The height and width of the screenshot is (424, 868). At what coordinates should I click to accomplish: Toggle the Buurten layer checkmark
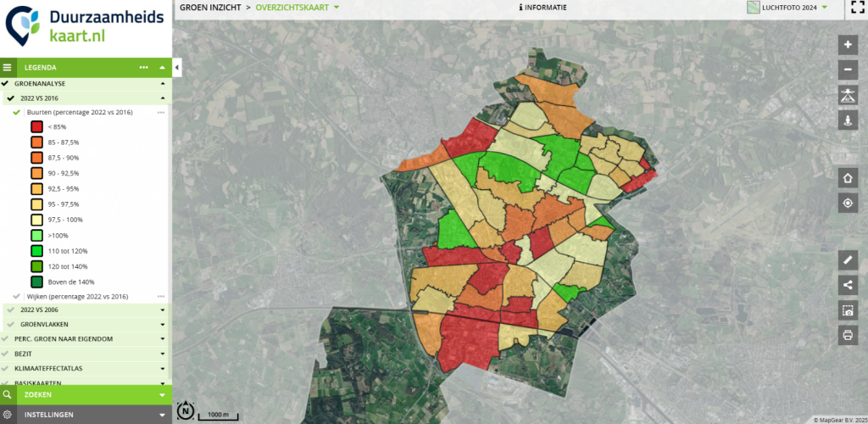coord(17,112)
